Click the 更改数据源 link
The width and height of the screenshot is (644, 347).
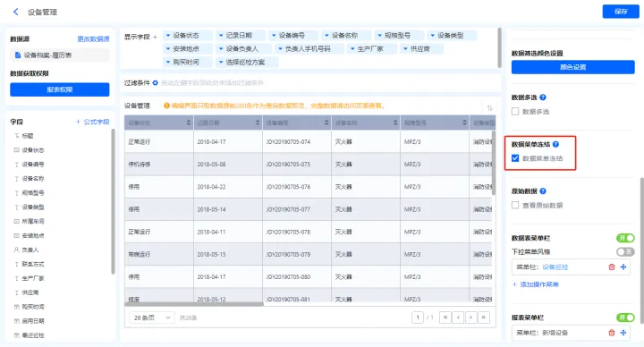pyautogui.click(x=93, y=39)
